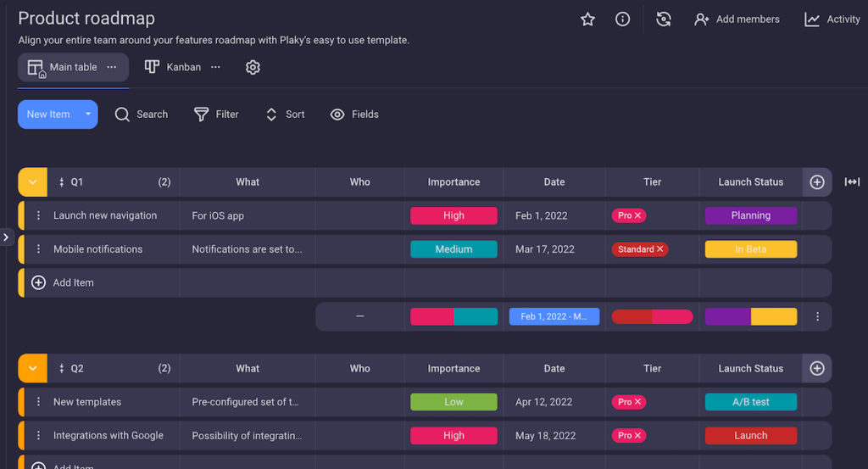Image resolution: width=868 pixels, height=469 pixels.
Task: Collapse the Q2 group
Action: pyautogui.click(x=32, y=368)
